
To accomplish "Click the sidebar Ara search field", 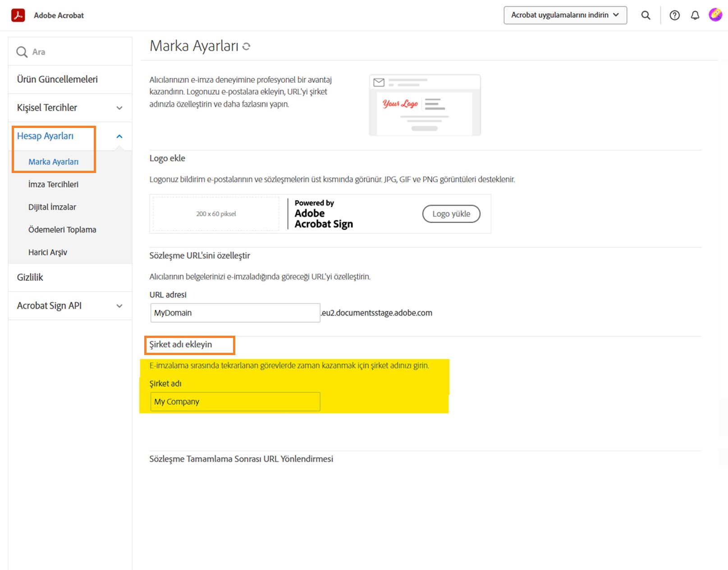I will [70, 52].
